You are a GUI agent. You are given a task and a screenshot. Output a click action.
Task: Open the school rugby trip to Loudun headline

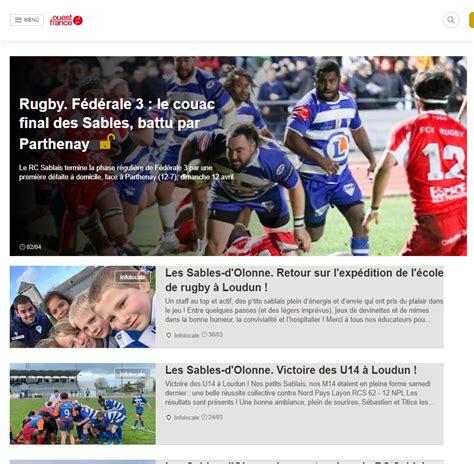point(304,280)
